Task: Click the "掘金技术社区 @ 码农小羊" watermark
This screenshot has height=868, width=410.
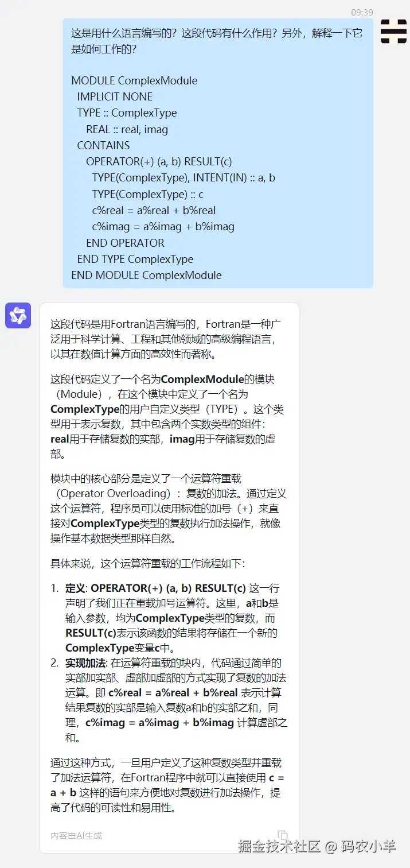Action: tap(317, 846)
